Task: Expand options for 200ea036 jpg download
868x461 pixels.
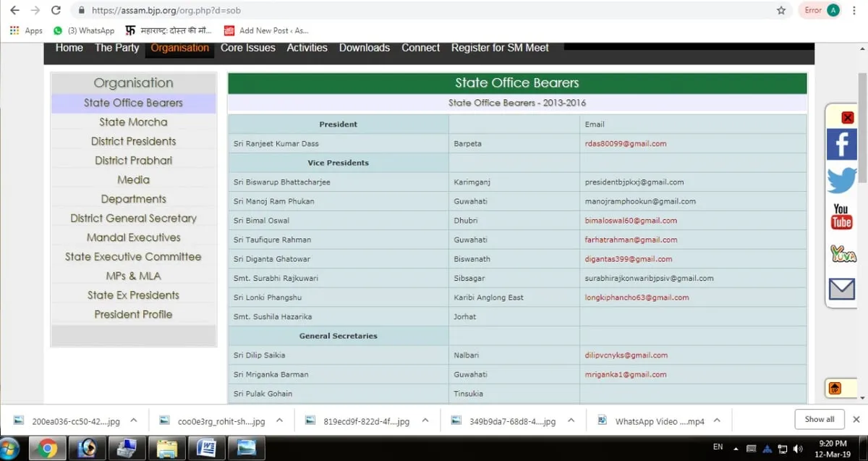Action: [x=134, y=420]
